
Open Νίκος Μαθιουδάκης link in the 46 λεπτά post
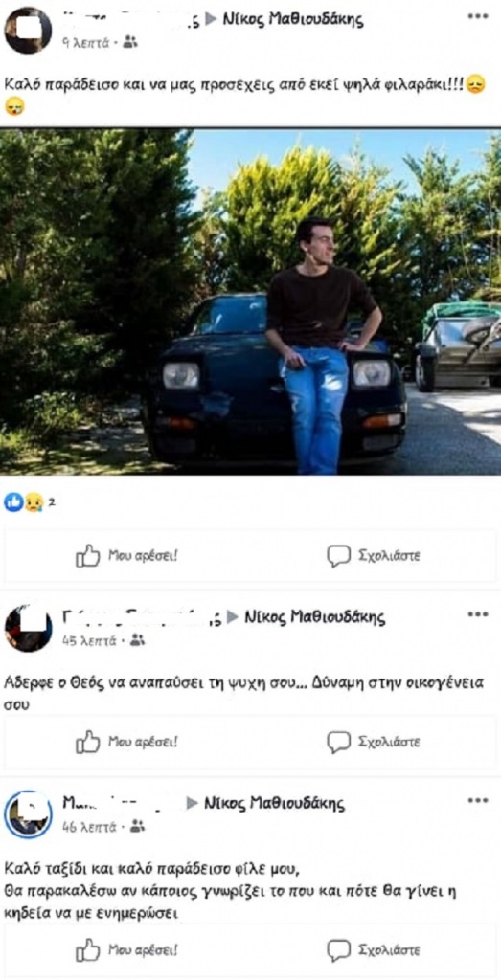274,803
